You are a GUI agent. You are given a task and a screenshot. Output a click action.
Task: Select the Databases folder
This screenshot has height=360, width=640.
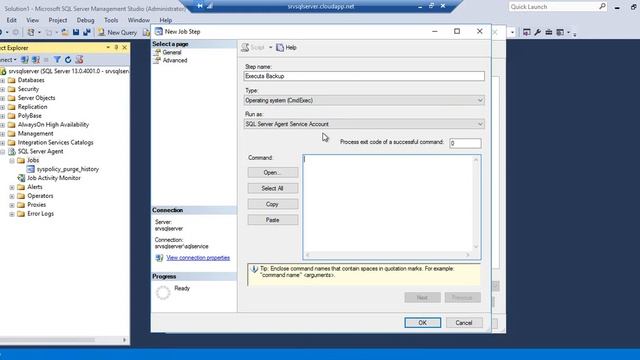(31, 80)
